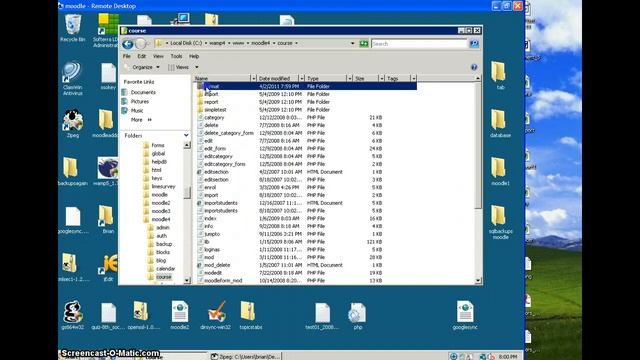This screenshot has height=360, width=640.
Task: Open Music favorite link
Action: (x=137, y=111)
